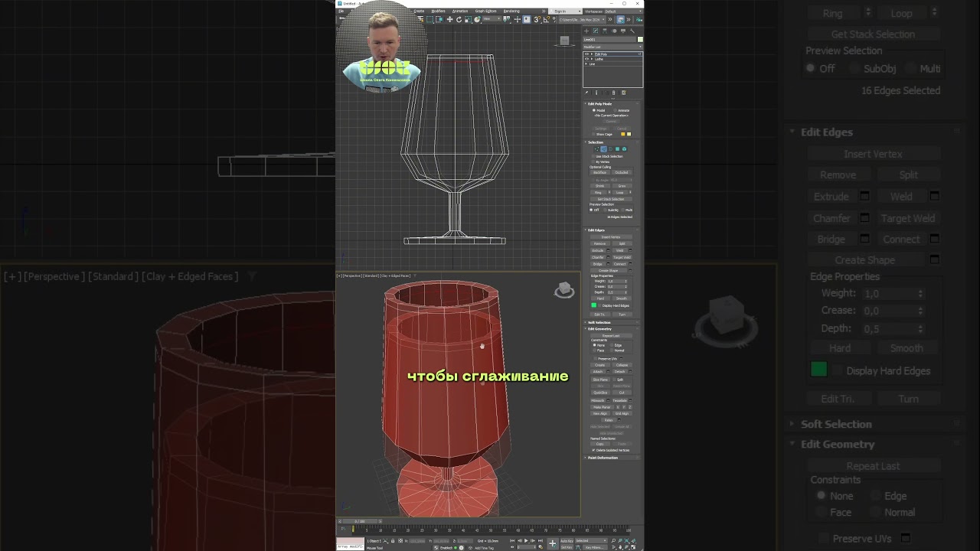The width and height of the screenshot is (980, 551).
Task: Open the Workspaces dropdown
Action: [624, 11]
